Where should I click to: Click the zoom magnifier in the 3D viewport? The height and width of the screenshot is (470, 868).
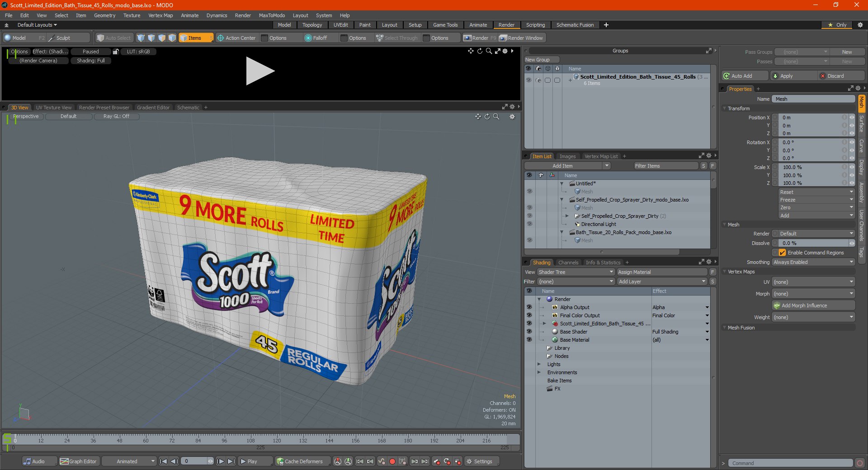pyautogui.click(x=496, y=117)
